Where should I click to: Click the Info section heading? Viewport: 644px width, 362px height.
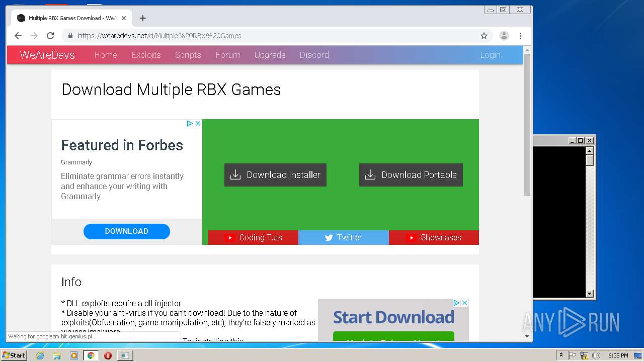[x=71, y=282]
